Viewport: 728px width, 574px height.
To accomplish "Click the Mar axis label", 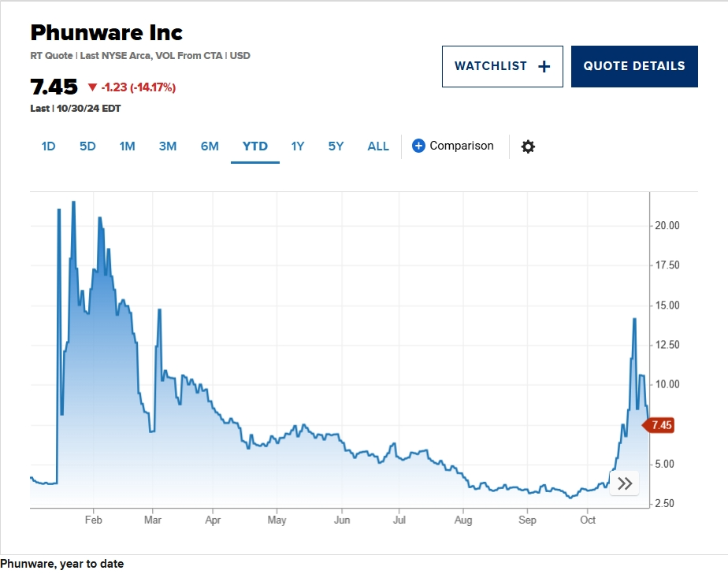I will click(153, 520).
